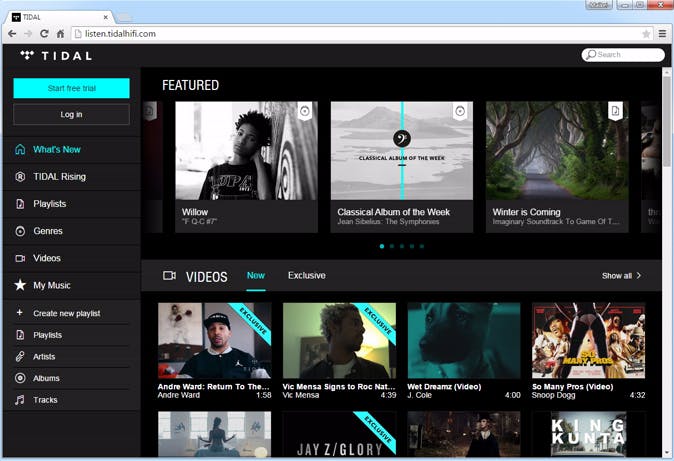Click the Start free trial button
This screenshot has width=674, height=461.
(71, 88)
